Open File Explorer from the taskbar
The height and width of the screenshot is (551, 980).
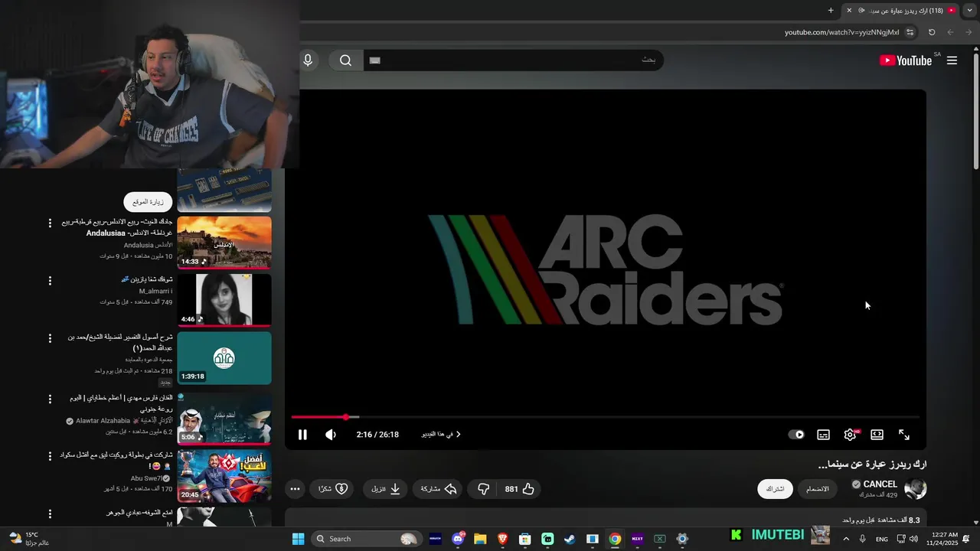coord(480,539)
